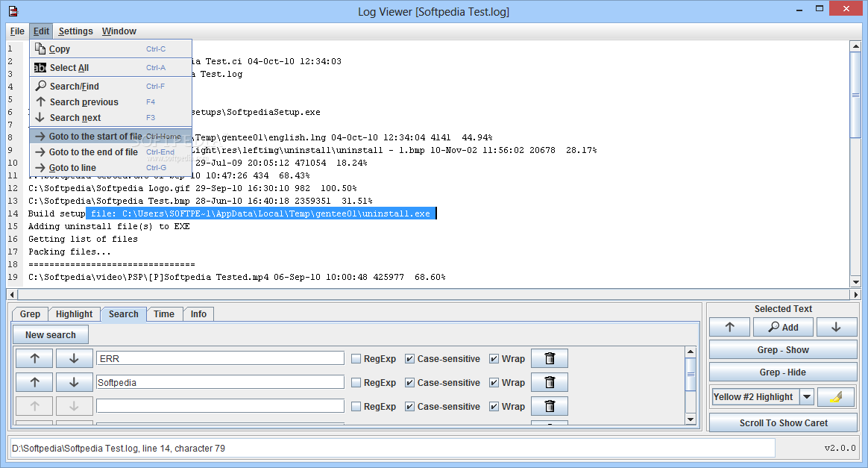Click the Copy icon in Edit menu
This screenshot has height=468, width=868.
pyautogui.click(x=40, y=49)
